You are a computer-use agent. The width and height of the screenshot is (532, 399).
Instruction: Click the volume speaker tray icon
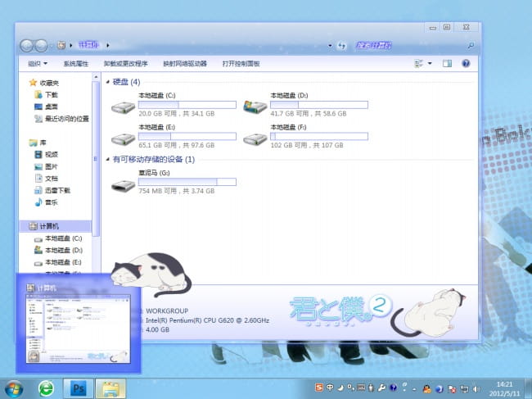coord(476,389)
